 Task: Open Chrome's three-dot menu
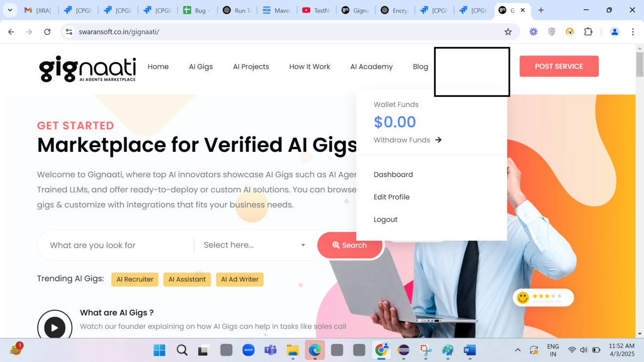[633, 32]
